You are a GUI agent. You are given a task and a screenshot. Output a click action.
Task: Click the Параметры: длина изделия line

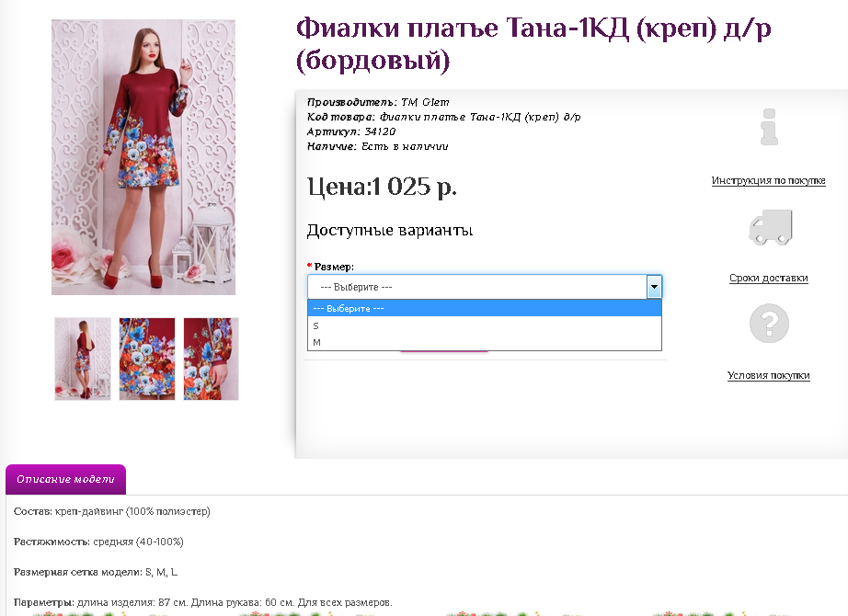click(203, 602)
